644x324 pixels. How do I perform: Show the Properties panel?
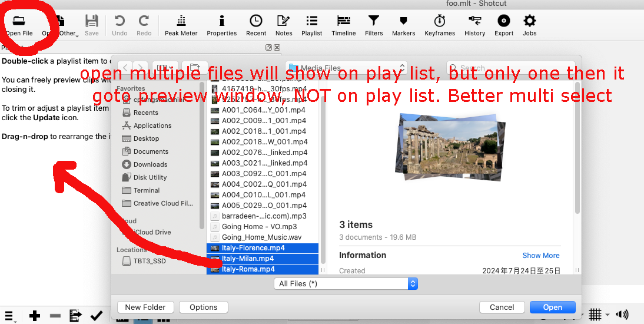221,25
